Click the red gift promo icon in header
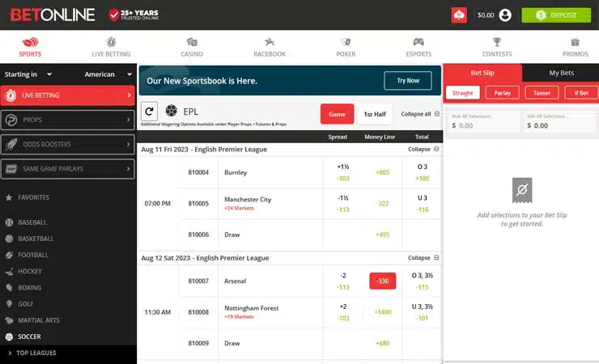599x364 pixels. click(459, 15)
